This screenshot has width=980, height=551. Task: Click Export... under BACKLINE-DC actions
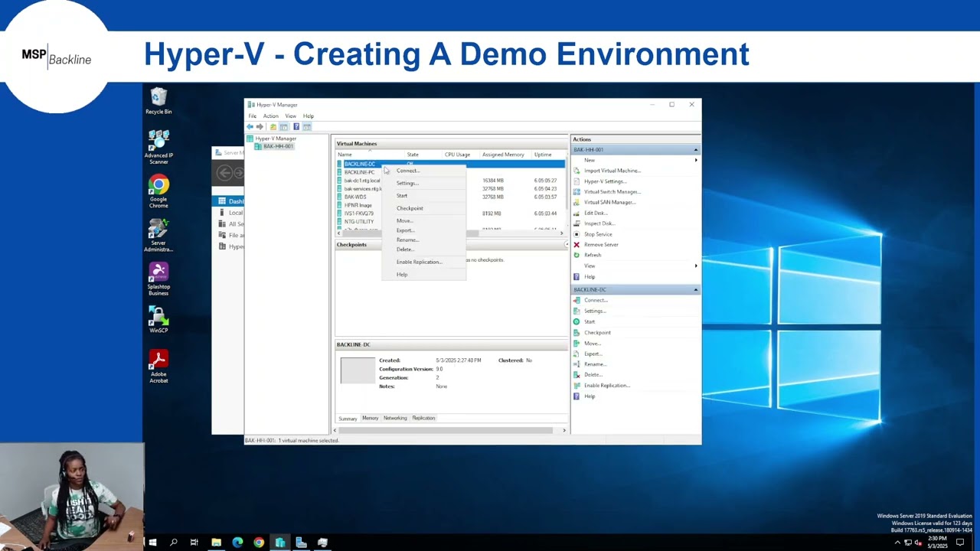[x=593, y=354]
